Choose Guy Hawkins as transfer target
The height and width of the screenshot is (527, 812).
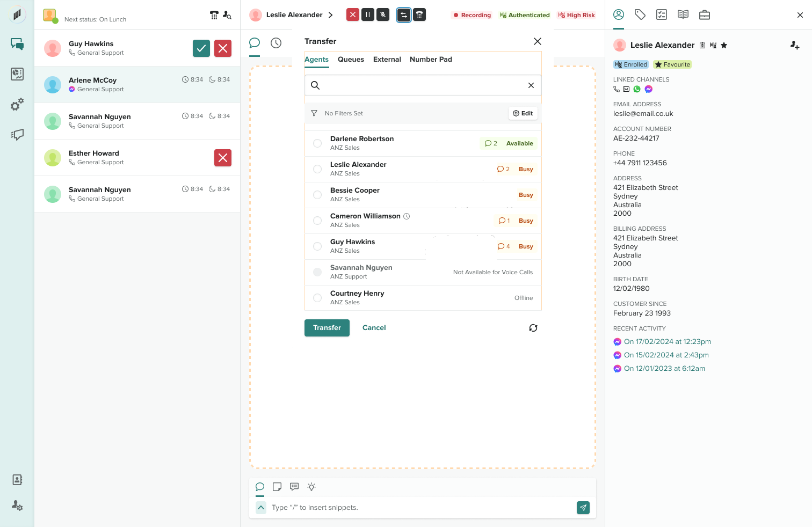pyautogui.click(x=317, y=246)
